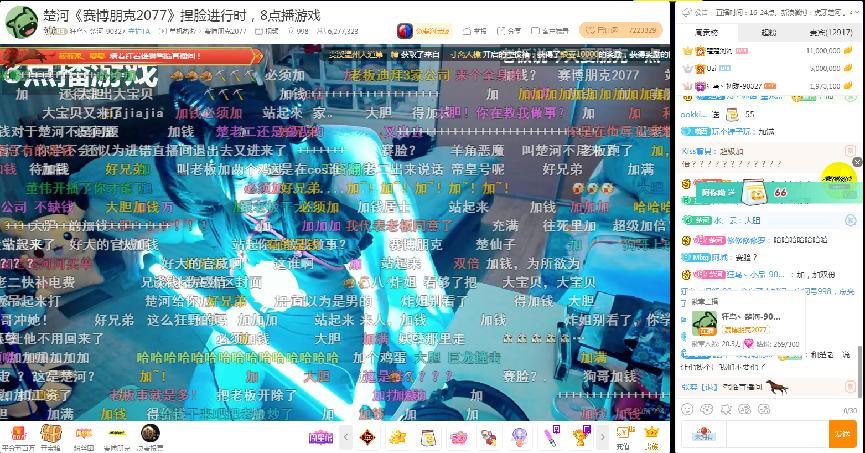Click the badge selector beside chat input
The width and height of the screenshot is (865, 453).
click(704, 435)
